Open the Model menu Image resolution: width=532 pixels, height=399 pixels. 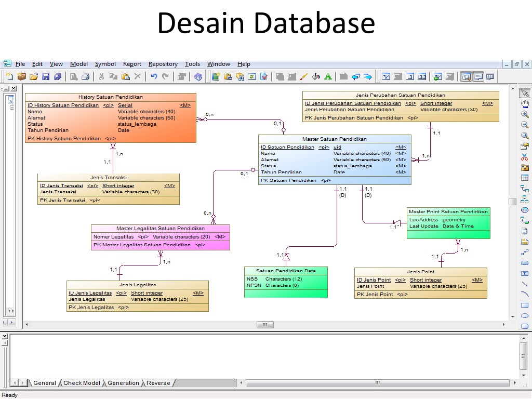pos(79,64)
